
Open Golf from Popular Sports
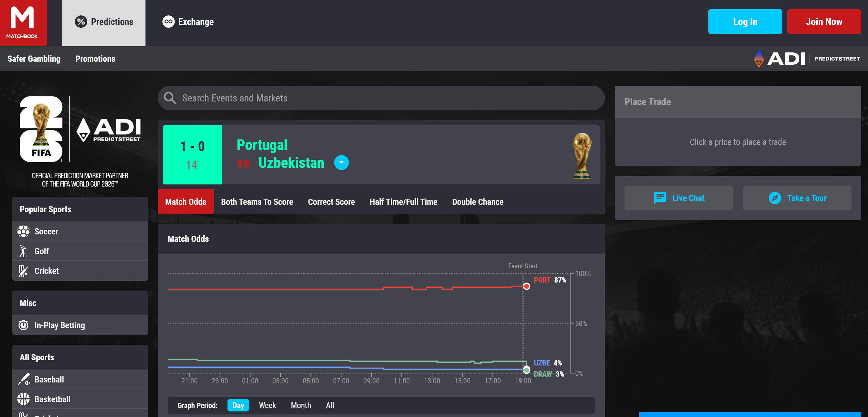pyautogui.click(x=80, y=251)
